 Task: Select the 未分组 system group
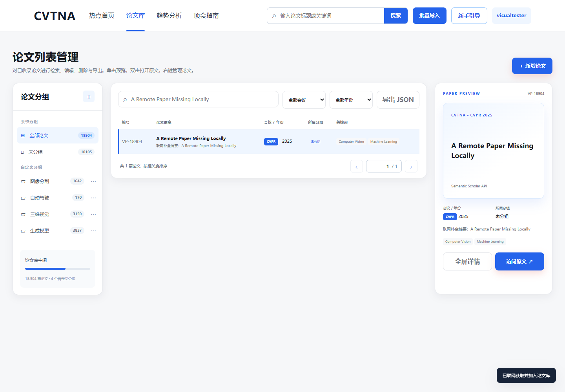coord(58,152)
